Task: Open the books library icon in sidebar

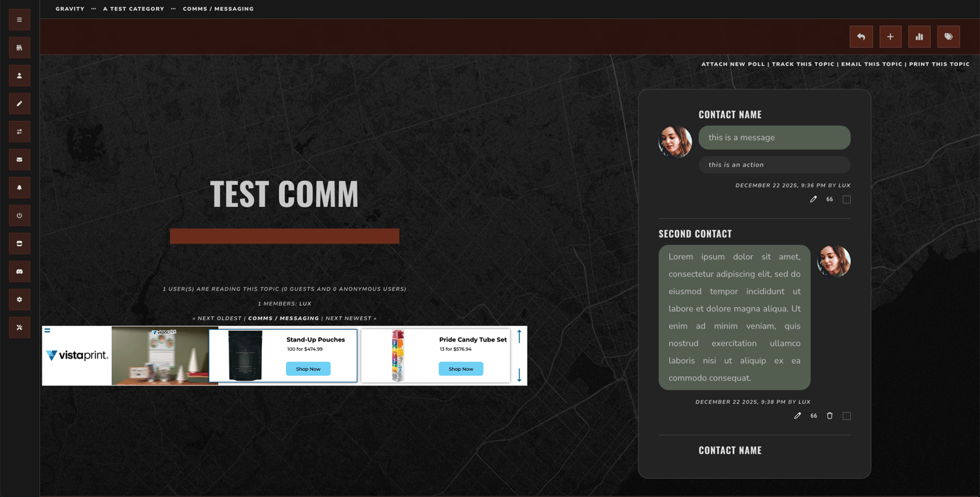Action: [x=20, y=48]
